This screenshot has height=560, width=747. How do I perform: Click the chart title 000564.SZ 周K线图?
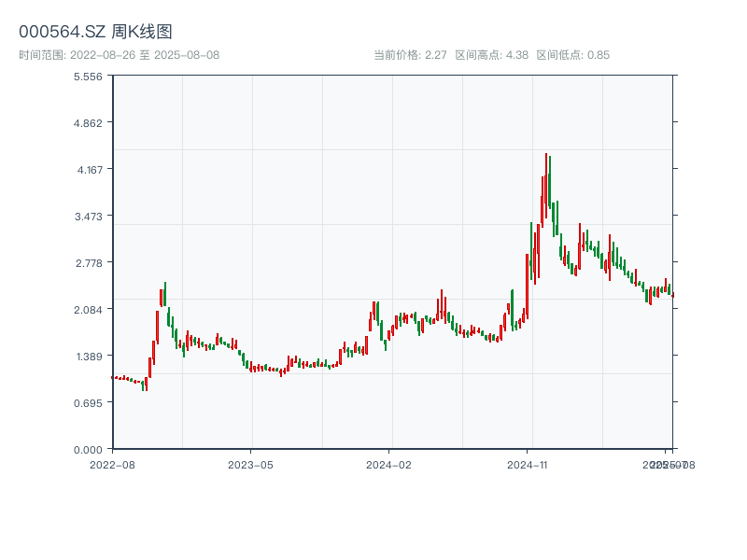tap(95, 32)
